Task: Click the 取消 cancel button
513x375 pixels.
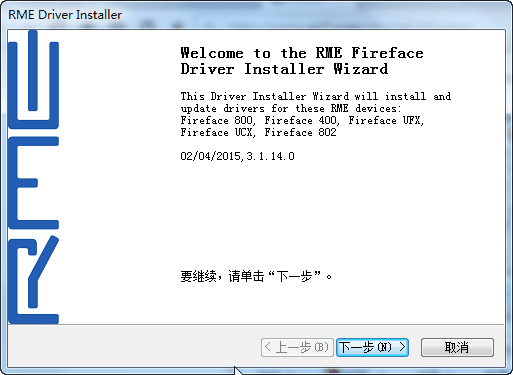Action: [x=457, y=347]
